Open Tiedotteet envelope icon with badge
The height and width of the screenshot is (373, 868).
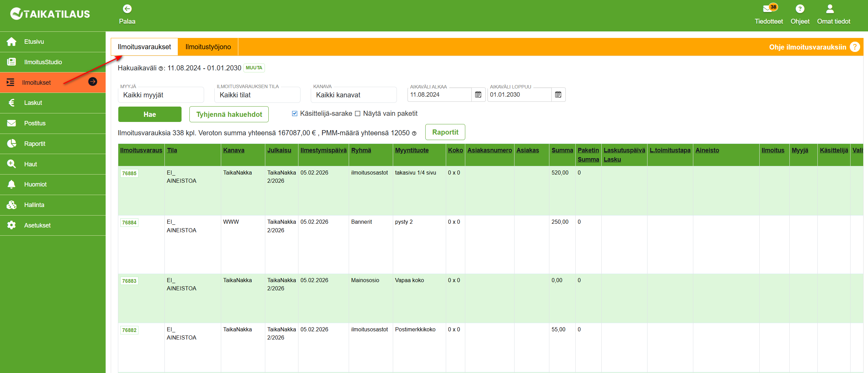tap(768, 9)
